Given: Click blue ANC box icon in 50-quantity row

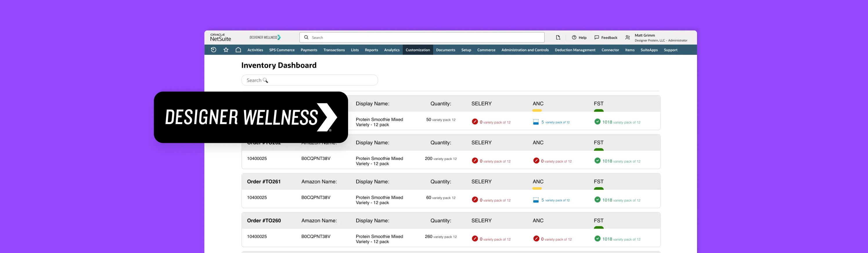Looking at the screenshot, I should click(536, 122).
